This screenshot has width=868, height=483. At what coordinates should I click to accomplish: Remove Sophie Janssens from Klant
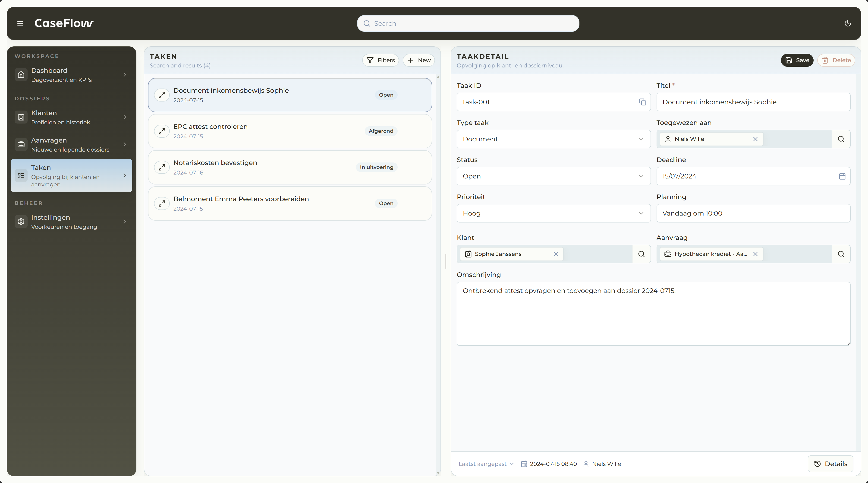[556, 254]
